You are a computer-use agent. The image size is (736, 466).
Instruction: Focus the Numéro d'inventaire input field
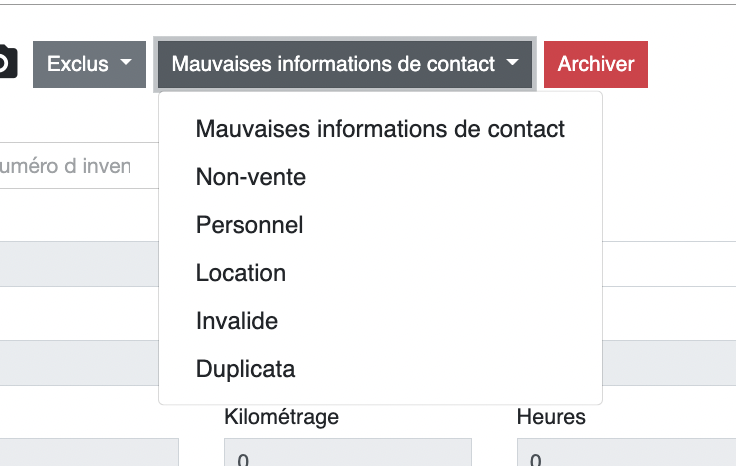pos(70,166)
